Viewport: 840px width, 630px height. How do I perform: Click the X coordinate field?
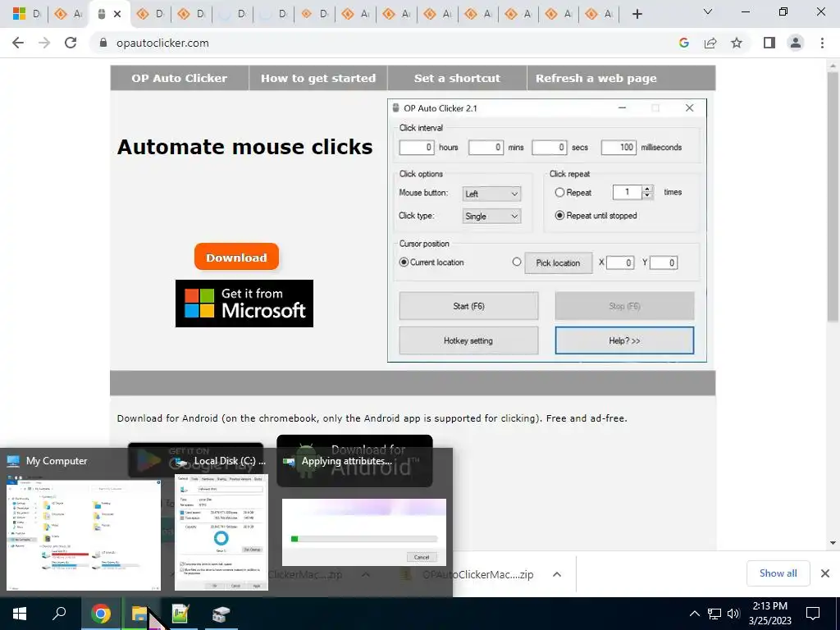620,263
